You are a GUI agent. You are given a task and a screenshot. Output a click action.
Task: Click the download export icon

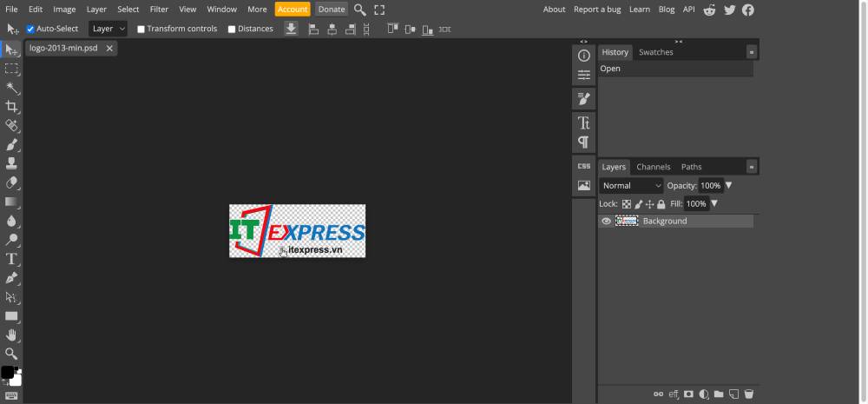coord(291,29)
